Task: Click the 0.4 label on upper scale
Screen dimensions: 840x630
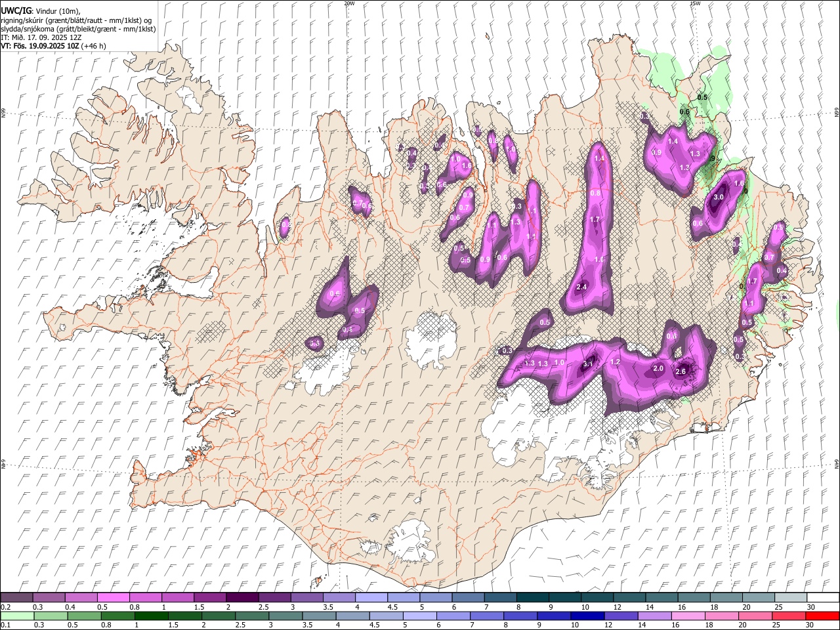Action: 70,607
